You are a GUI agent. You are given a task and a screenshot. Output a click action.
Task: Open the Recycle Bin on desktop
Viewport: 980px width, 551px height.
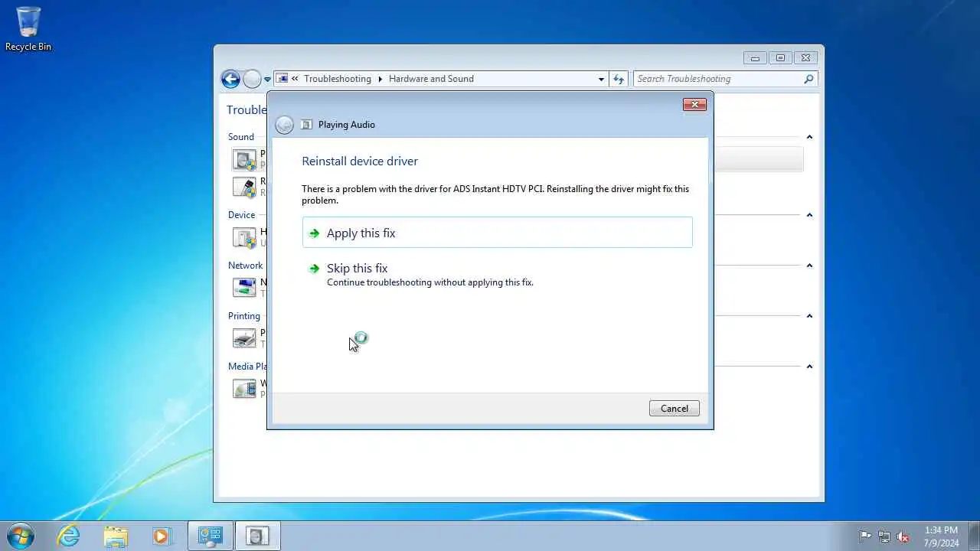click(28, 29)
